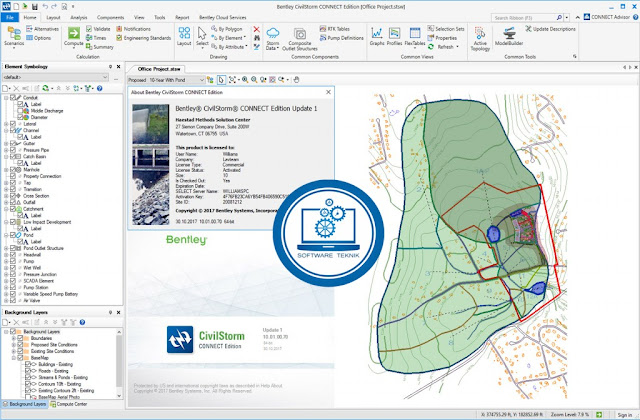Click the green Compute button
640x420 pixels.
pos(74,36)
